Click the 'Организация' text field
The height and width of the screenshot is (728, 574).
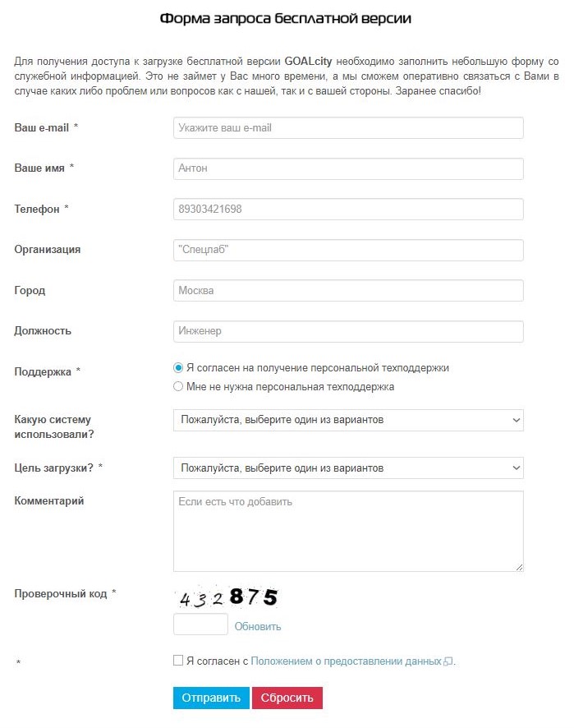pyautogui.click(x=348, y=251)
